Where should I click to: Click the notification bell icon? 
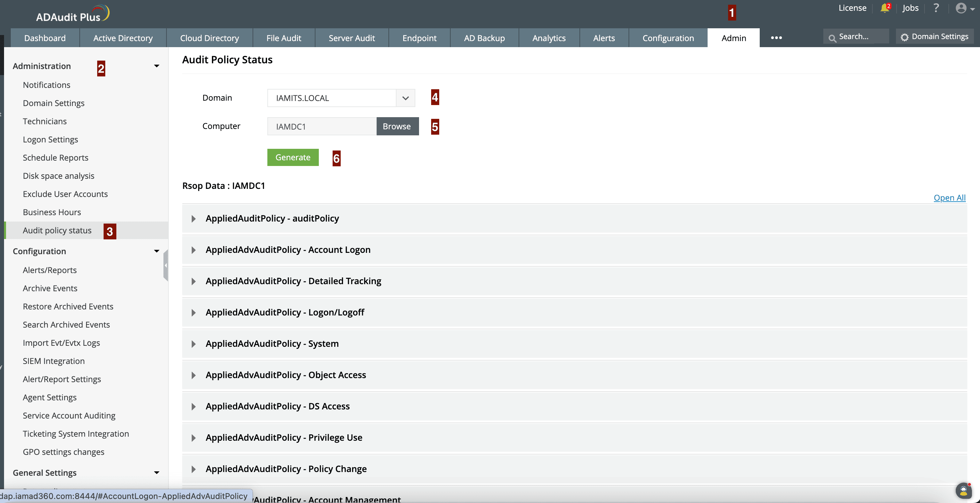point(884,8)
